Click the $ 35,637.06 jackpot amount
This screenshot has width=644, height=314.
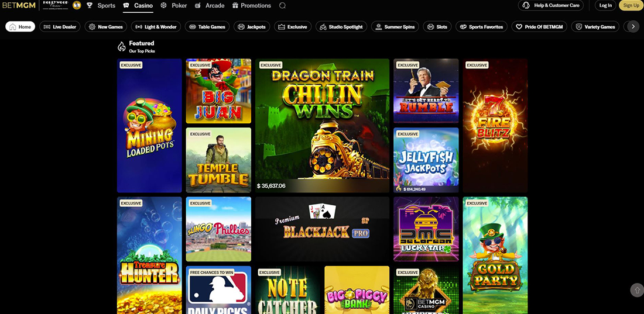[x=271, y=186]
